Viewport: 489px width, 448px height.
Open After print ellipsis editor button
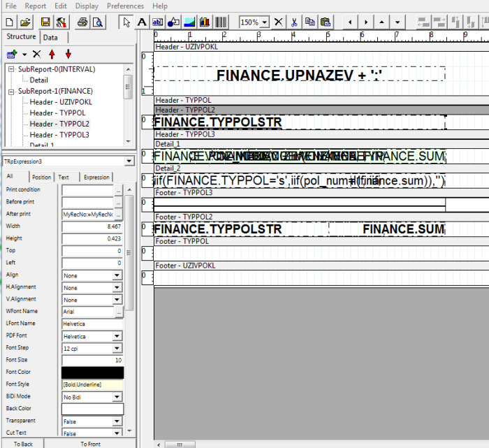click(119, 215)
